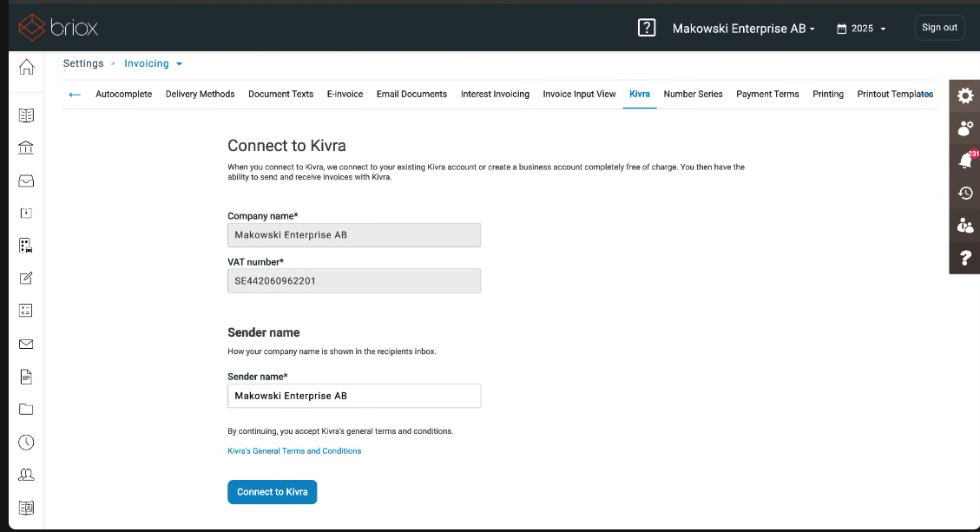Switch to the Payment Terms tab
980x532 pixels.
point(767,94)
